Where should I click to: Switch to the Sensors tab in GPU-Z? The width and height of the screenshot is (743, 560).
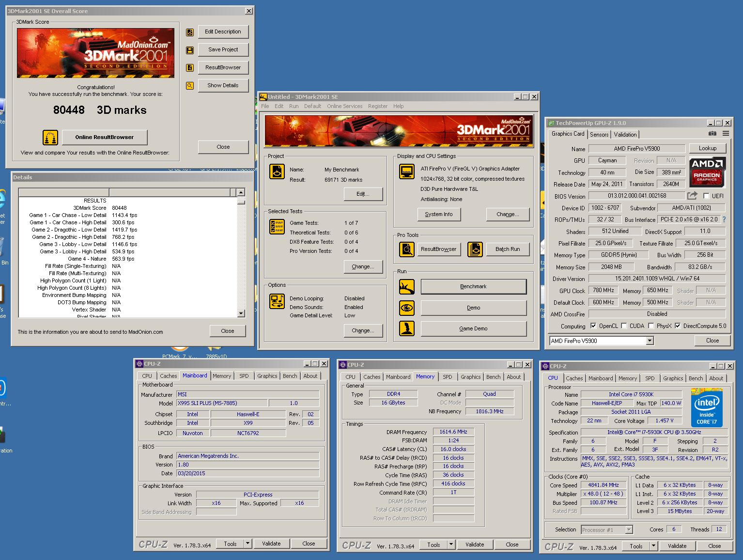(599, 135)
